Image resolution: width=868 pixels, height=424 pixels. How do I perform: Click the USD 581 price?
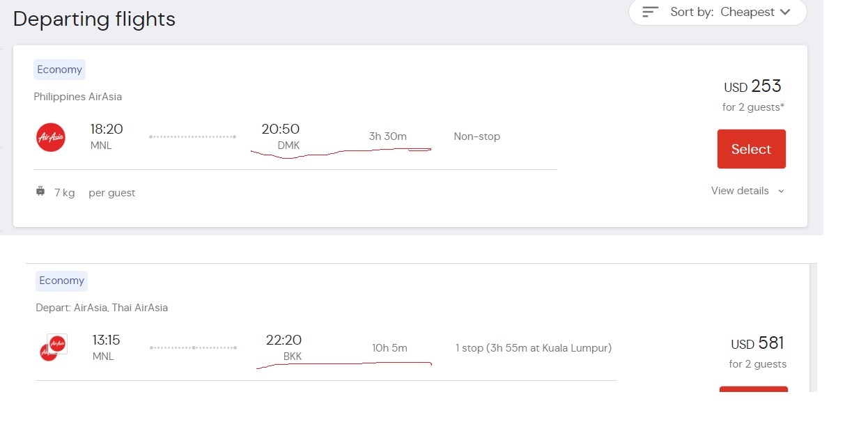click(757, 343)
